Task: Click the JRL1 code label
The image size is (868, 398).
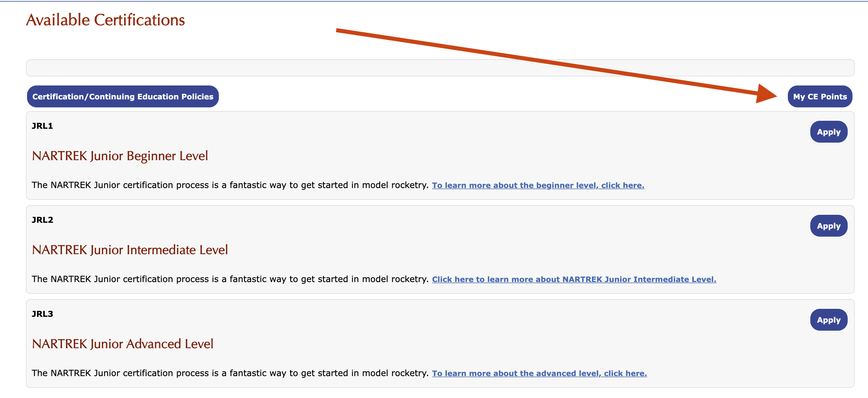Action: 42,126
